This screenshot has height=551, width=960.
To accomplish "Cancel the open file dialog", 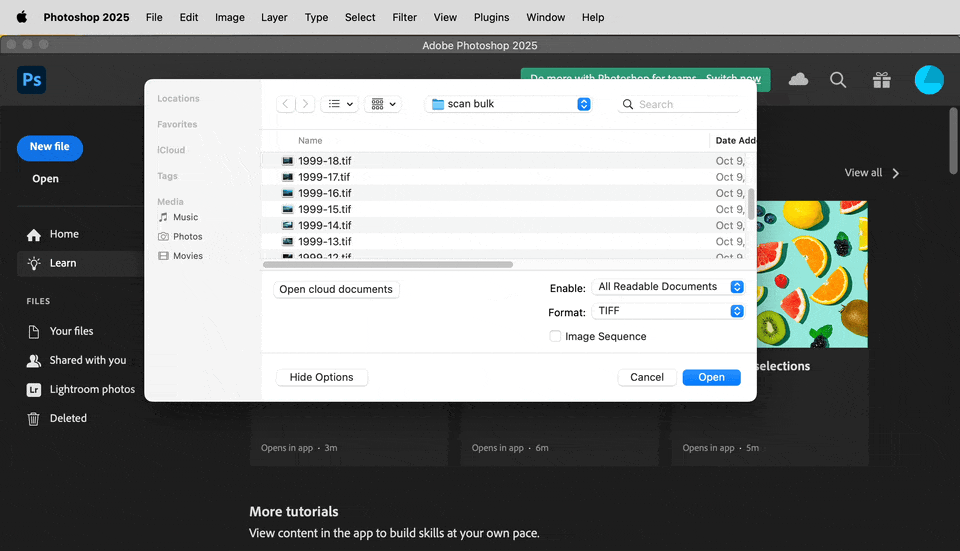I will [647, 377].
